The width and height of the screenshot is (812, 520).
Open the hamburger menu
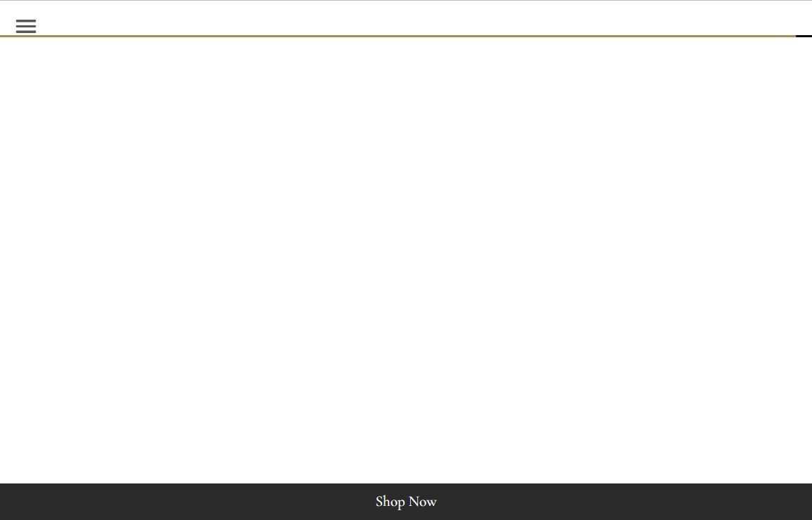point(26,26)
